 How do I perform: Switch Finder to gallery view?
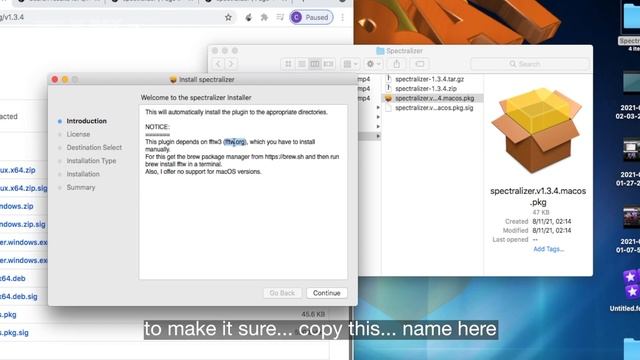[328, 64]
